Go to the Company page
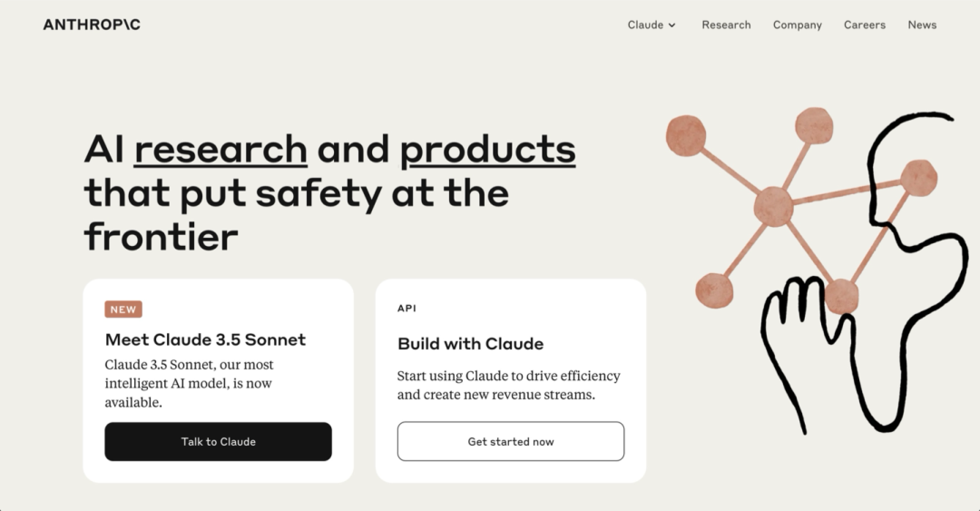This screenshot has height=511, width=980. 797,25
